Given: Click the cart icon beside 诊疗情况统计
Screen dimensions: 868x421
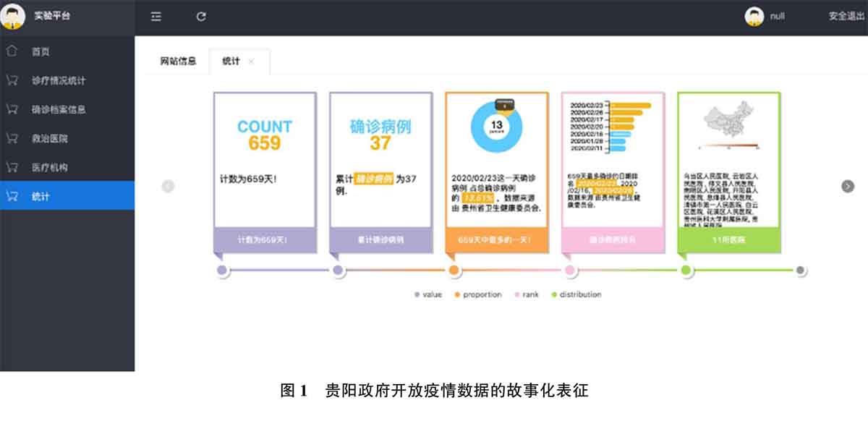Looking at the screenshot, I should (12, 80).
